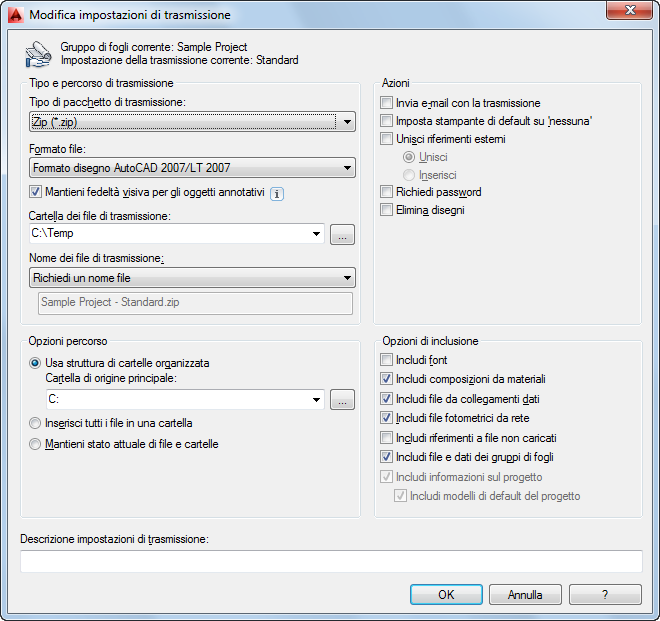660x621 pixels.
Task: Toggle Mantieni fedeltà visiva per gli oggetti annotativi
Action: click(x=36, y=192)
